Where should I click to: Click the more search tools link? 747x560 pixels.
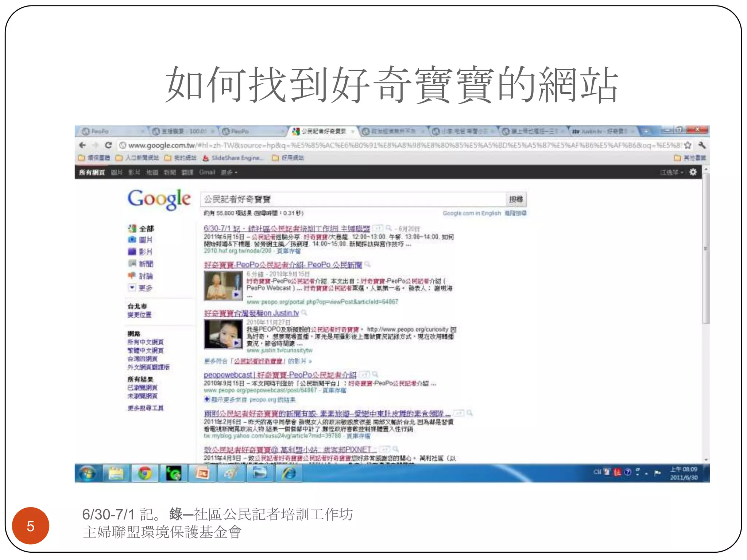145,408
